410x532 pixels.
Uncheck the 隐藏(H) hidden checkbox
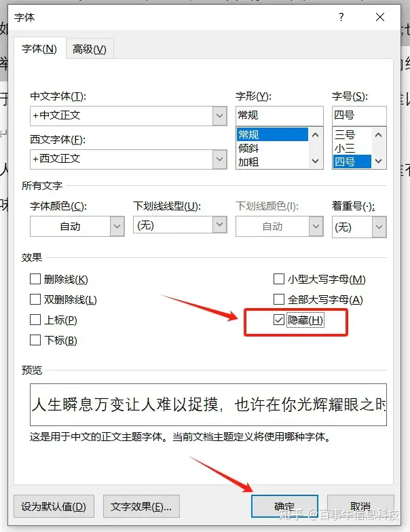[x=278, y=320]
